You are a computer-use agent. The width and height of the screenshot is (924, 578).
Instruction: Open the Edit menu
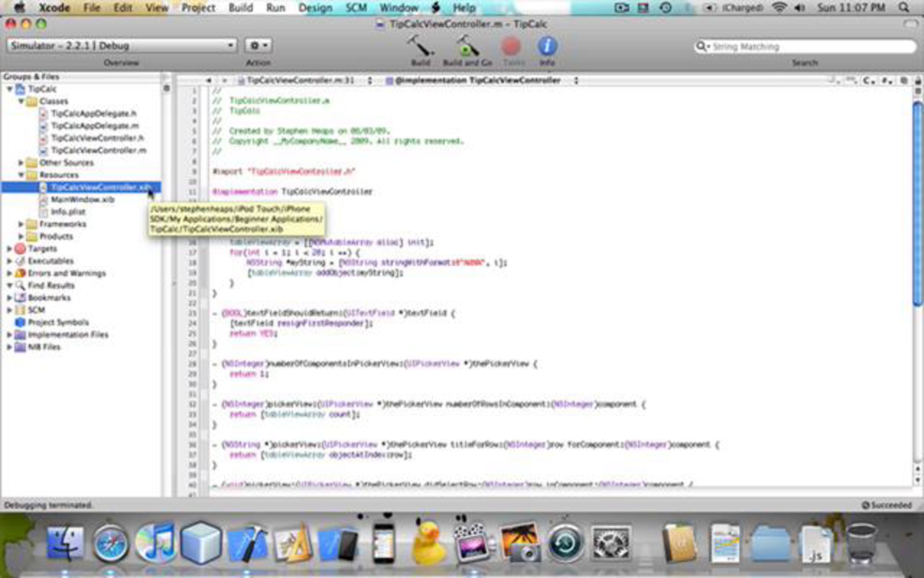[123, 7]
